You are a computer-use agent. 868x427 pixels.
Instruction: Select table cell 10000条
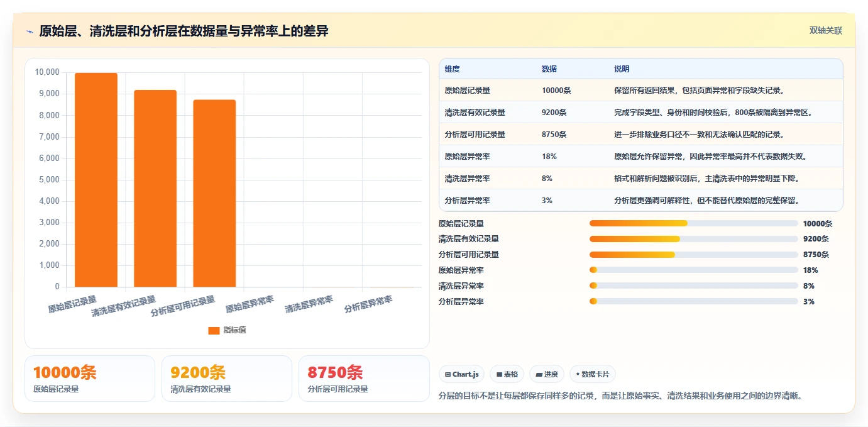(x=556, y=91)
